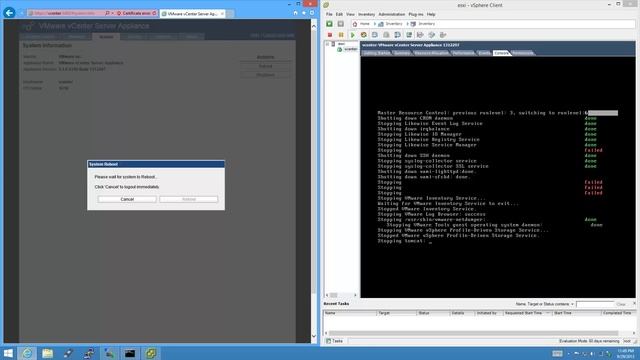
Task: Click the grey forward navigation icon in vSphere
Action: tap(340, 24)
